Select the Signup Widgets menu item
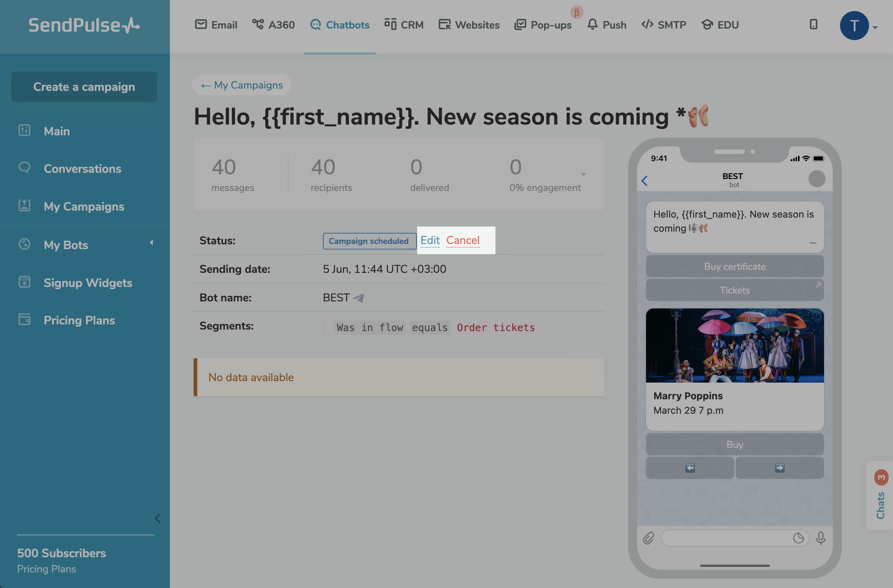The height and width of the screenshot is (588, 893). click(88, 283)
